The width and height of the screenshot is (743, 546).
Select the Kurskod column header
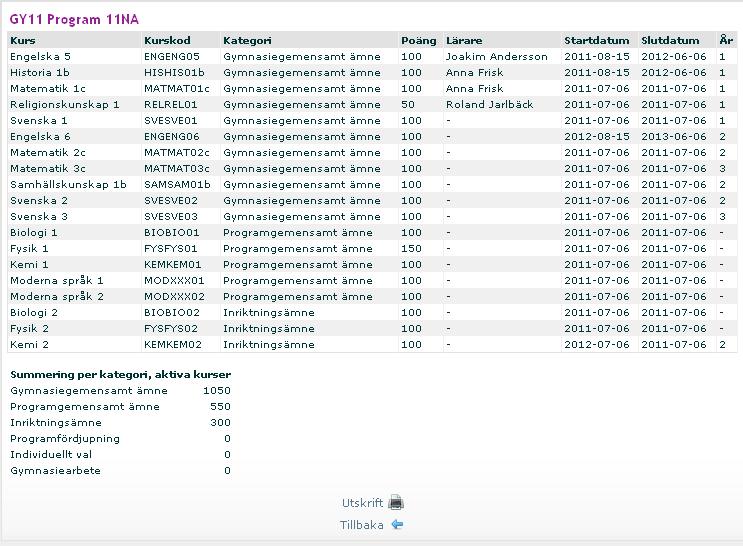point(167,40)
